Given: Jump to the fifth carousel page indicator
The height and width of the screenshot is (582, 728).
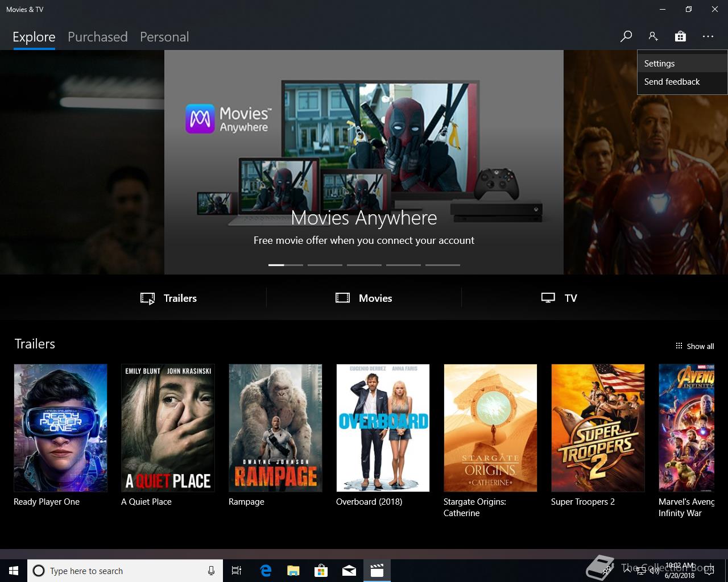Looking at the screenshot, I should pos(442,265).
